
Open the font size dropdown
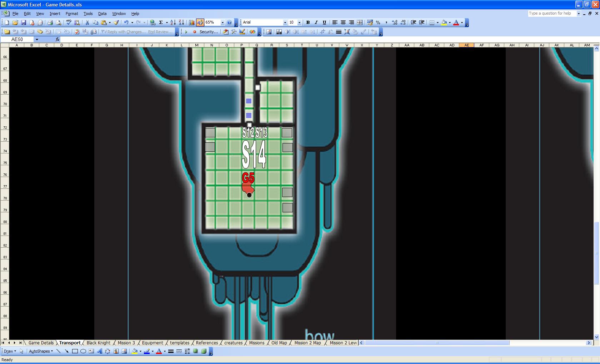click(299, 22)
